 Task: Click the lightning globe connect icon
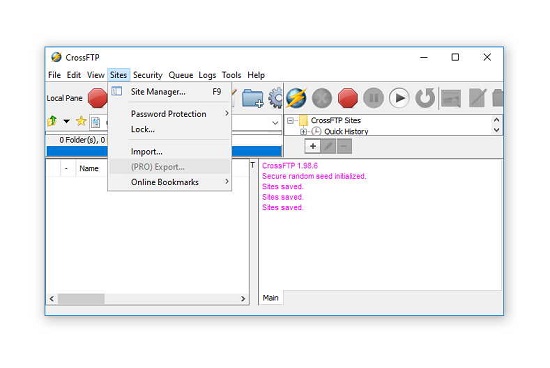[x=296, y=98]
